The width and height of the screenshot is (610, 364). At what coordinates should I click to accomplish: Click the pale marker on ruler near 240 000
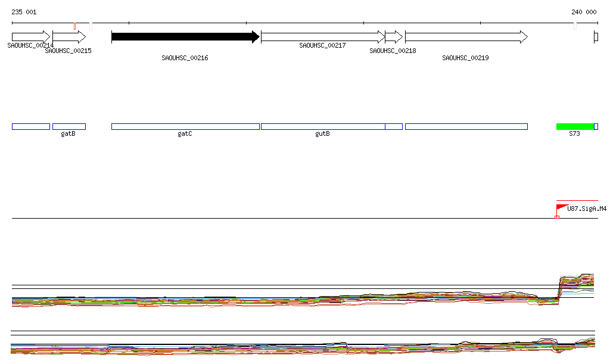(x=575, y=26)
